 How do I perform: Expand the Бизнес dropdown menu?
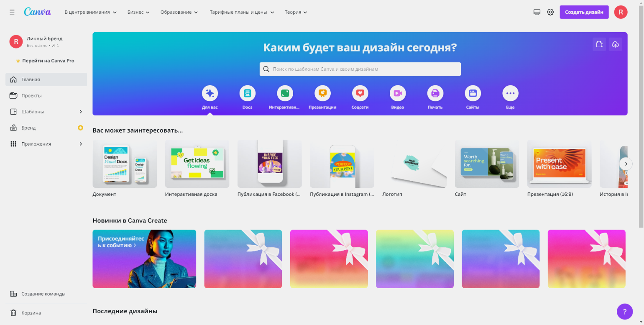point(138,12)
